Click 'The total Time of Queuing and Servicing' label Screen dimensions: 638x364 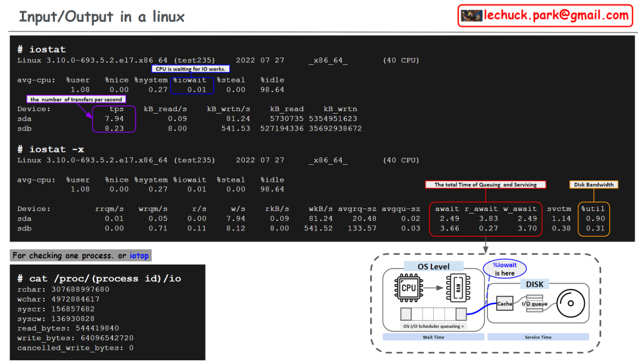486,185
